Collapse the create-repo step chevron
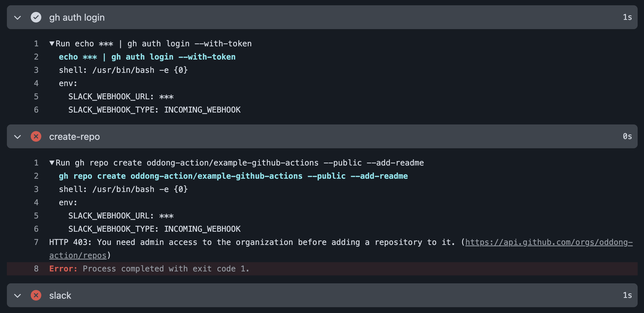 click(17, 137)
